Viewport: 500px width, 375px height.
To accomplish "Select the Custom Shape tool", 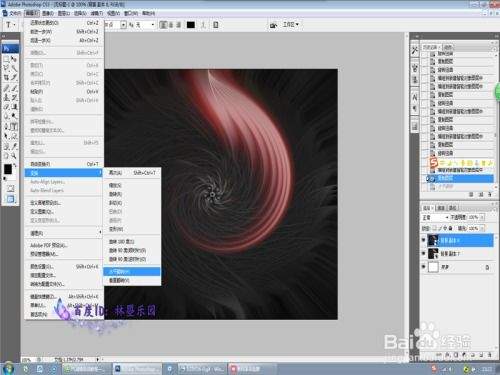I will coord(14,136).
